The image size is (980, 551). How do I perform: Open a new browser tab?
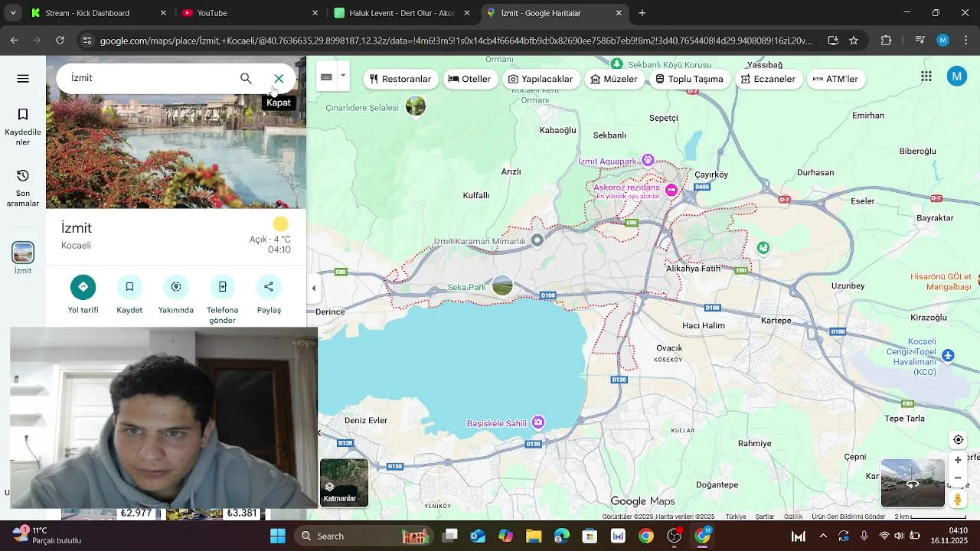[x=642, y=13]
